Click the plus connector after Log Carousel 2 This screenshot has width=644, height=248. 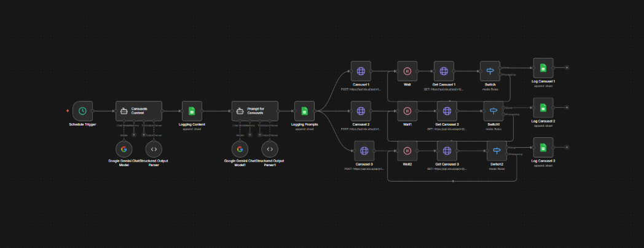point(567,107)
